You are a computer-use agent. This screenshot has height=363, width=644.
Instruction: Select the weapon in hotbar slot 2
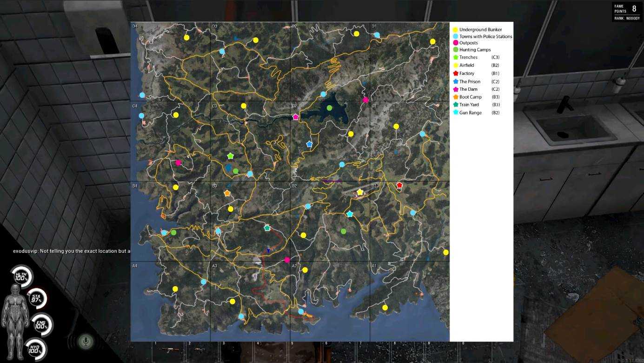coord(203,350)
